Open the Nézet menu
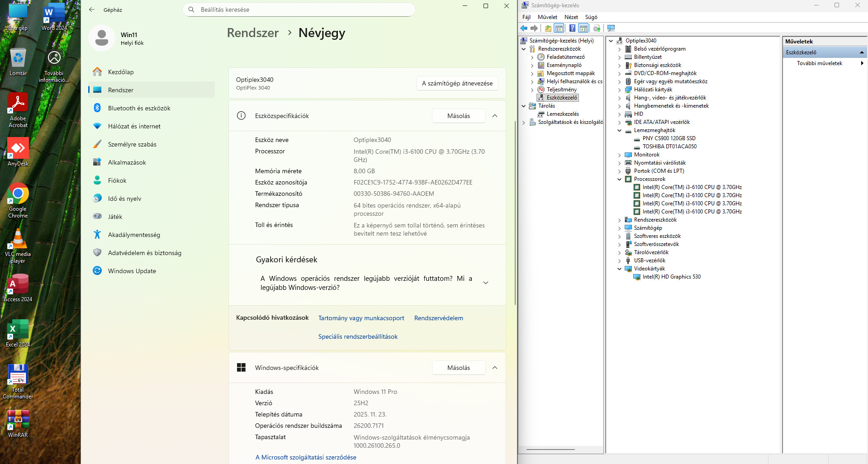The image size is (868, 464). 571,17
